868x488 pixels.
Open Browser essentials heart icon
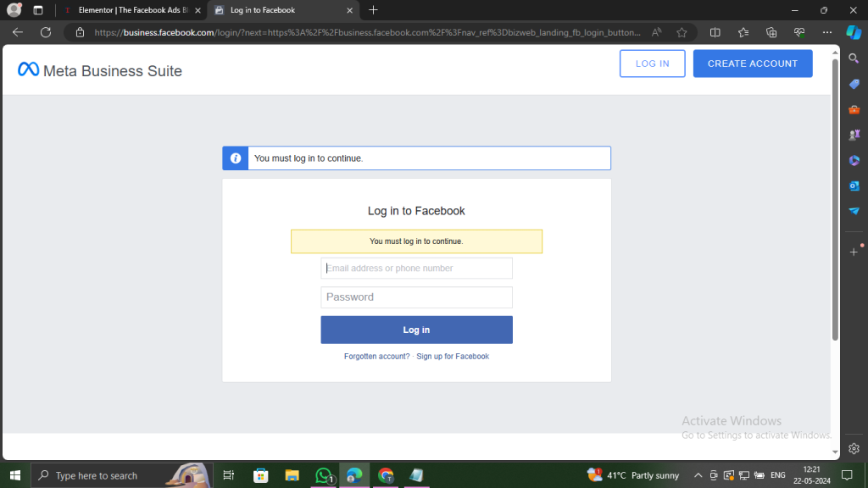(799, 32)
